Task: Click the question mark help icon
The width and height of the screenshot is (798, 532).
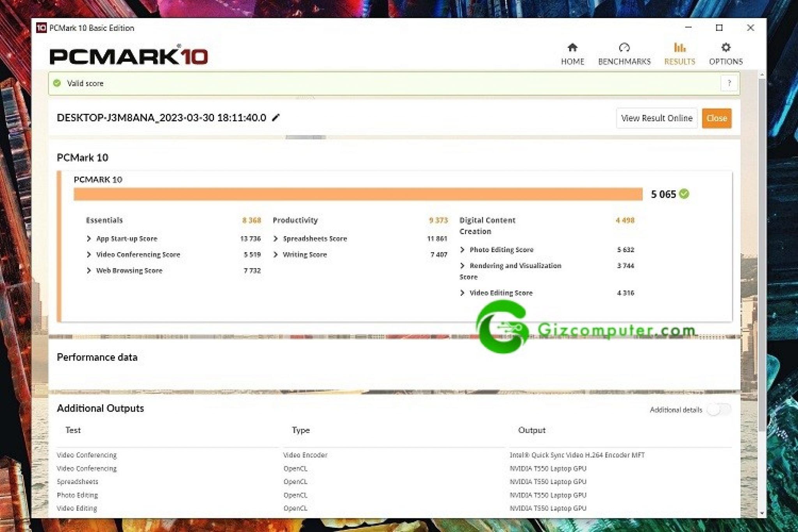Action: (729, 83)
